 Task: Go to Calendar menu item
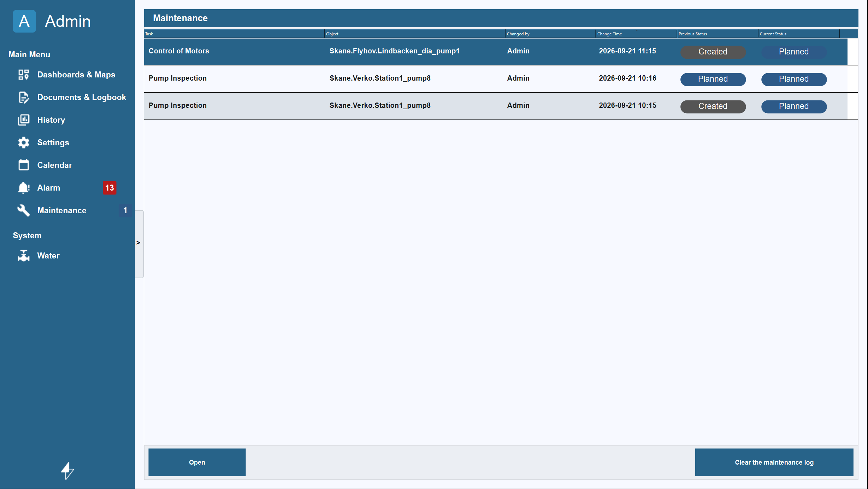pos(55,165)
